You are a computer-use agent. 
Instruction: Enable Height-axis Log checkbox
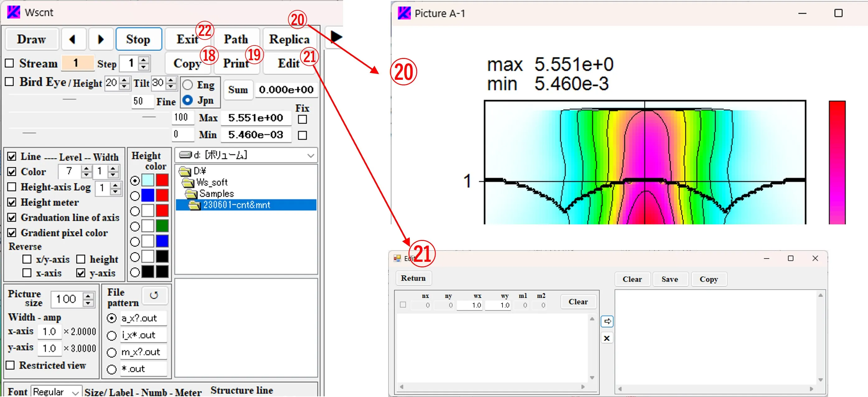pyautogui.click(x=12, y=187)
